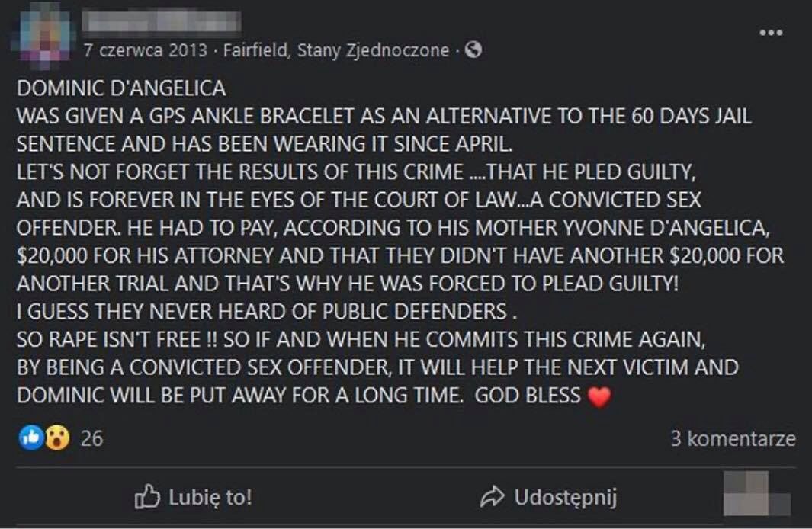Open the three-dot post options menu

[772, 33]
